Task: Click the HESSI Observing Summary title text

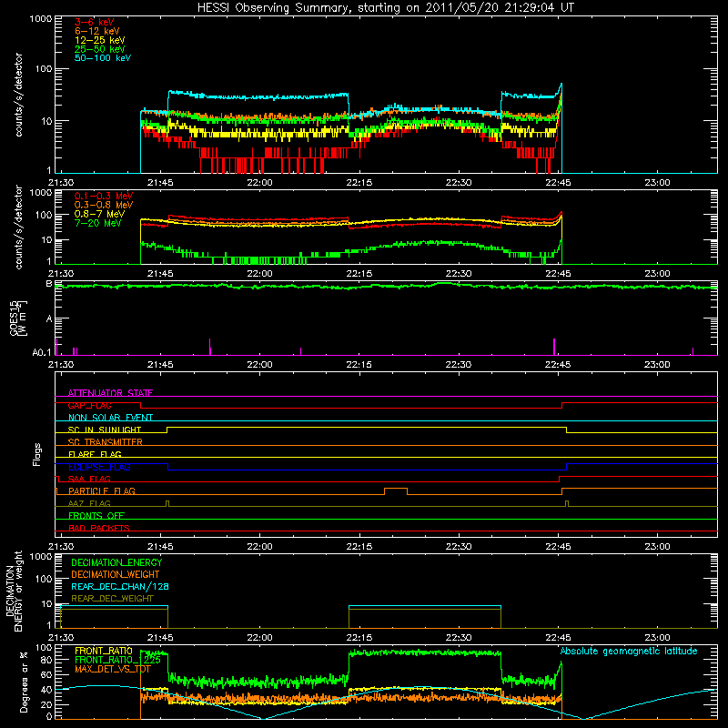Action: (385, 7)
